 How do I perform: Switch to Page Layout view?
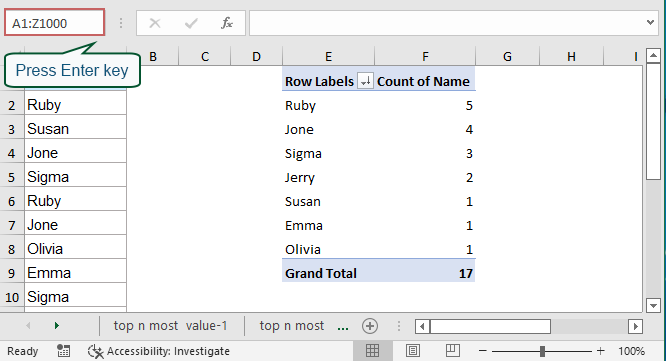(413, 351)
